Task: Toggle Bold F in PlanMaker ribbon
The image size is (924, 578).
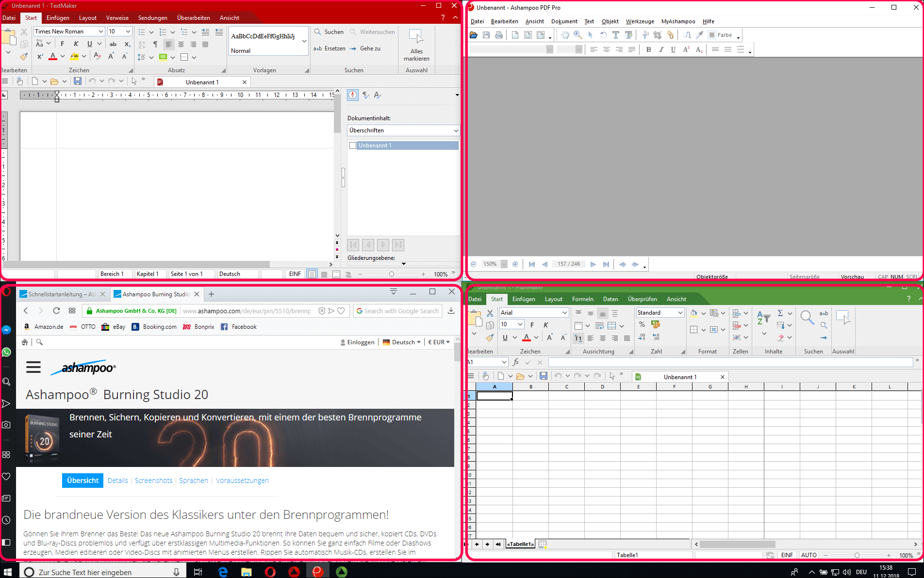Action: click(x=532, y=325)
